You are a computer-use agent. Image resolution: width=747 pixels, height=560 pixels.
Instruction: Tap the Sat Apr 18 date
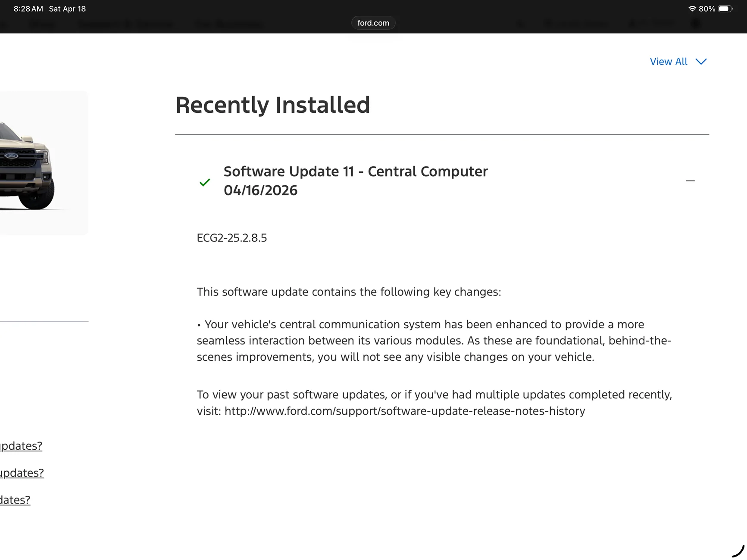coord(67,9)
